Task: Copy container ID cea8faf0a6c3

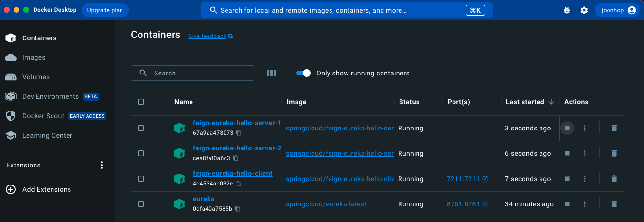Action: 236,158
